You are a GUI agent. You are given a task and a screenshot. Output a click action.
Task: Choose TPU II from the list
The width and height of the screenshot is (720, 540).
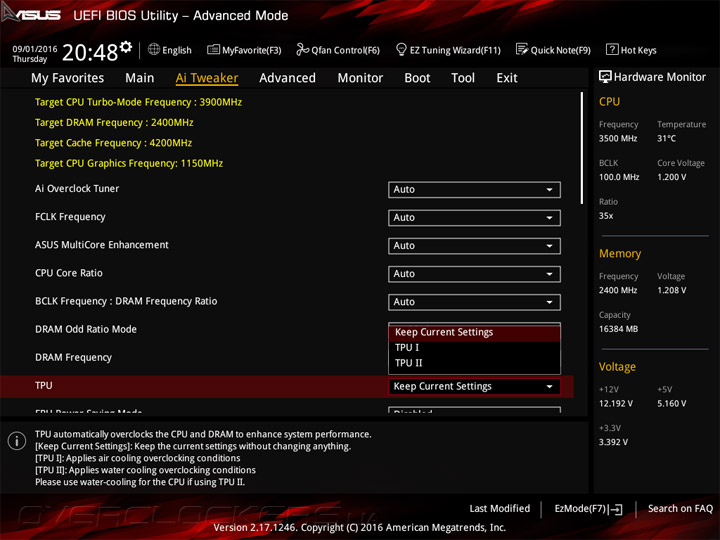(x=474, y=363)
